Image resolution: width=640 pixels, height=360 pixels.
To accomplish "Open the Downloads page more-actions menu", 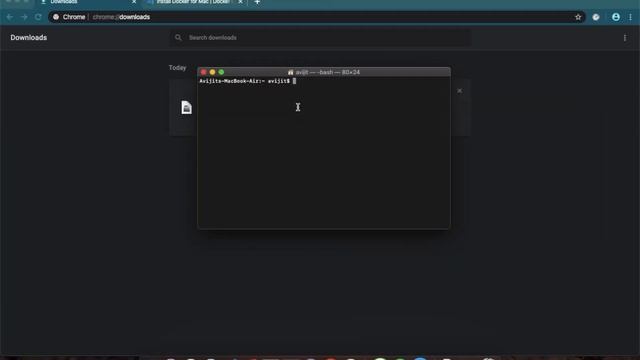I will pos(625,38).
